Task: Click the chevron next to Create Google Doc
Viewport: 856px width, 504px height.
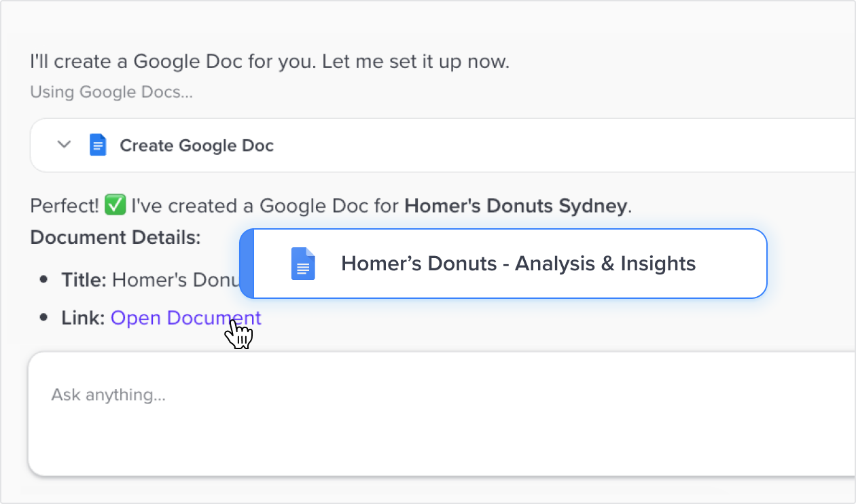Action: coord(64,145)
